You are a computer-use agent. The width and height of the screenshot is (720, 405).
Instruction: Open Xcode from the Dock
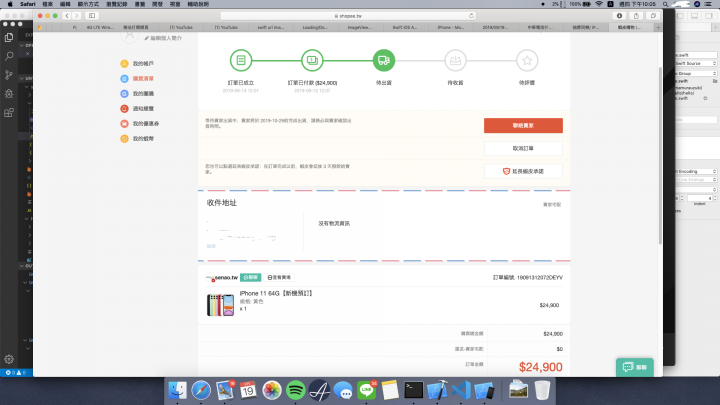[437, 390]
